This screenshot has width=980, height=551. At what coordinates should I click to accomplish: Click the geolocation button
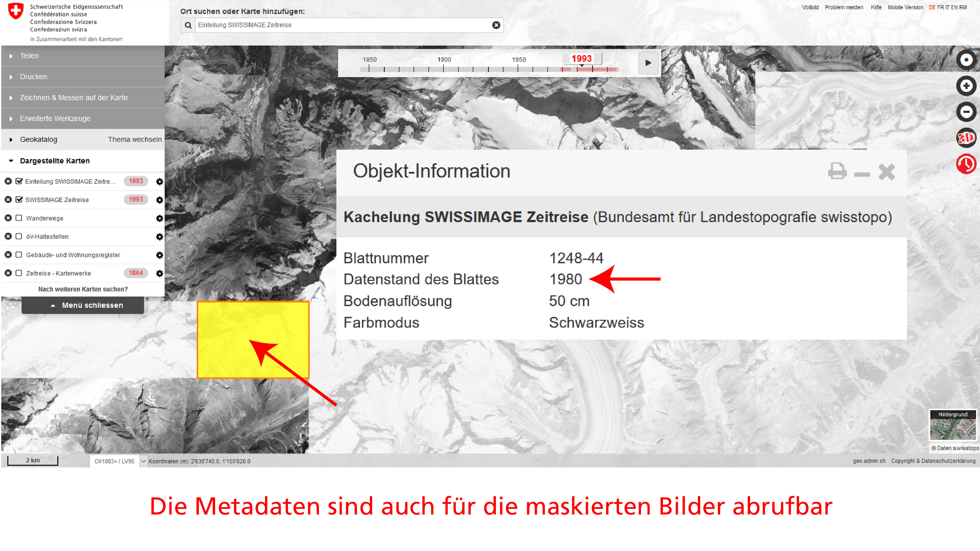[966, 60]
